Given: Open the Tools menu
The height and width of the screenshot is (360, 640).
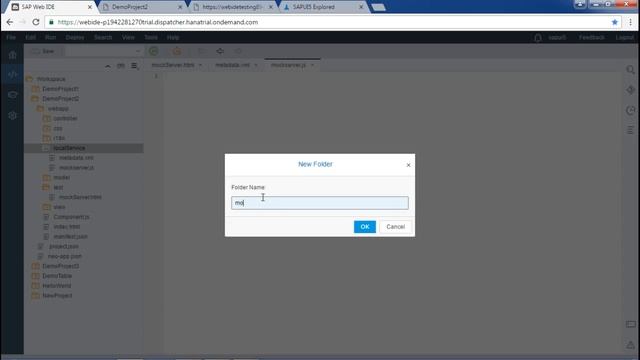Looking at the screenshot, I should tap(151, 37).
